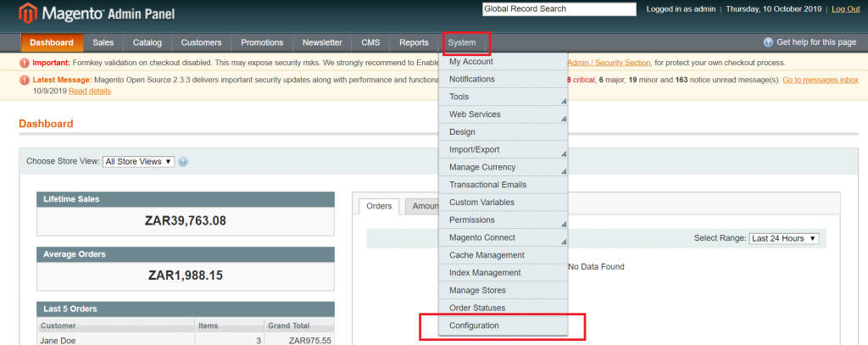Viewport: 868px width, 345px height.
Task: Select My Account from System menu
Action: [x=504, y=62]
